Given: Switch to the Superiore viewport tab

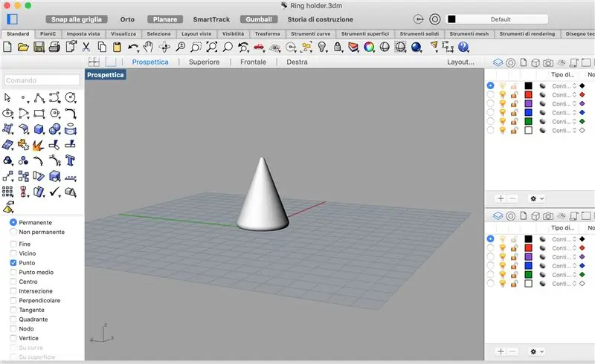Looking at the screenshot, I should (204, 62).
